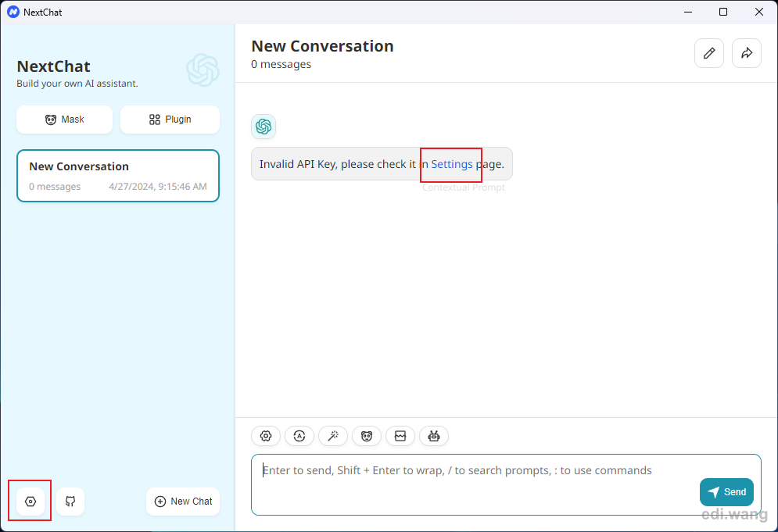
Task: Click the ChatGPT avatar above the message
Action: coord(264,127)
